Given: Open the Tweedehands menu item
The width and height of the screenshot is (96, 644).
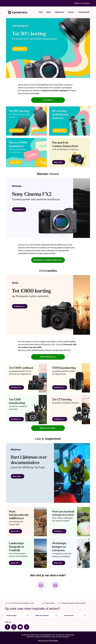Looking at the screenshot, I should click(x=84, y=12).
